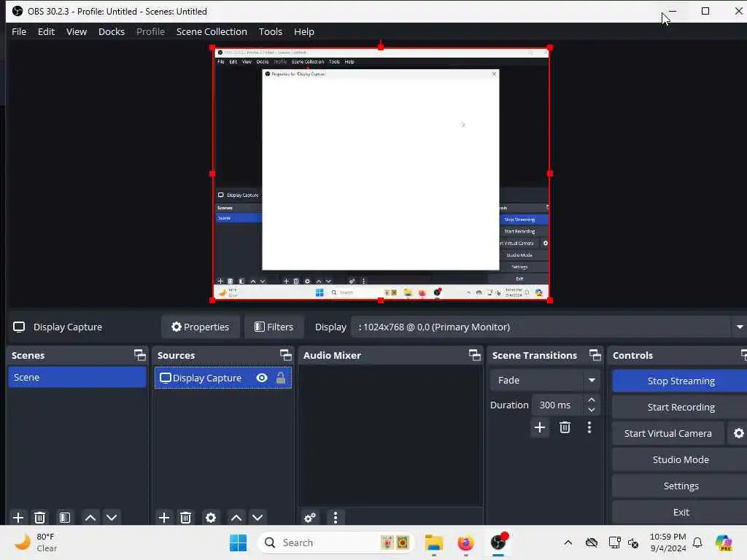Enable Studio Mode

(681, 459)
